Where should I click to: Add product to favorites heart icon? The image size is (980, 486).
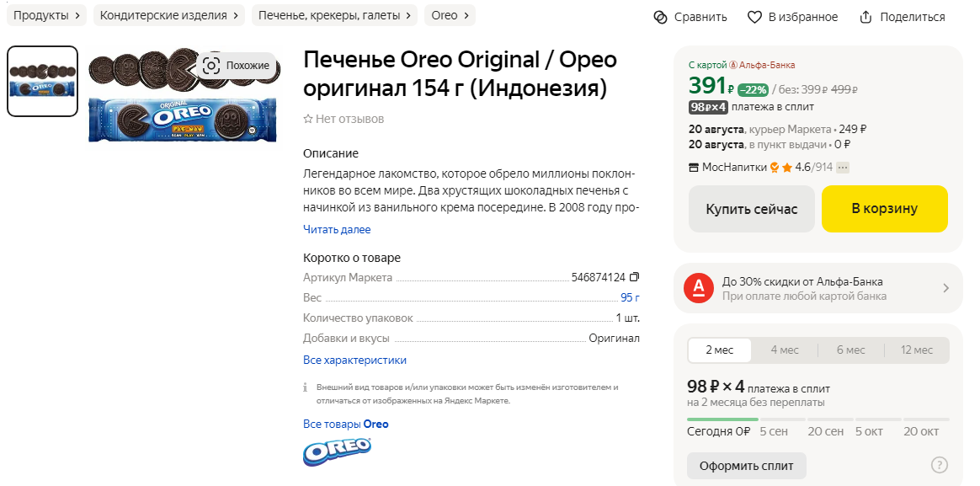(x=755, y=17)
